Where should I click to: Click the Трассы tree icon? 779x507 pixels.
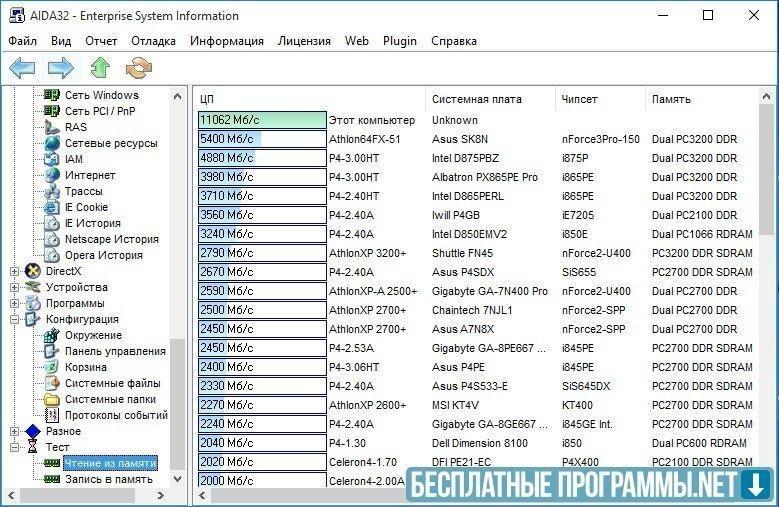pyautogui.click(x=52, y=191)
